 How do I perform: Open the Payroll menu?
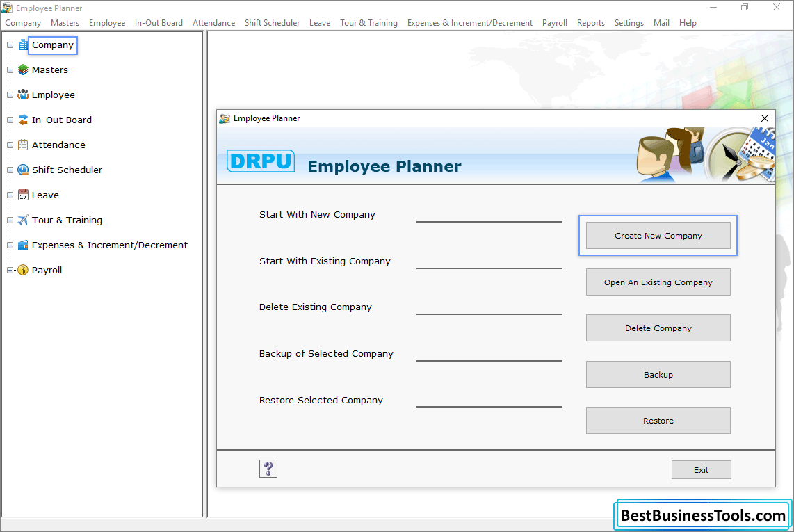click(555, 23)
